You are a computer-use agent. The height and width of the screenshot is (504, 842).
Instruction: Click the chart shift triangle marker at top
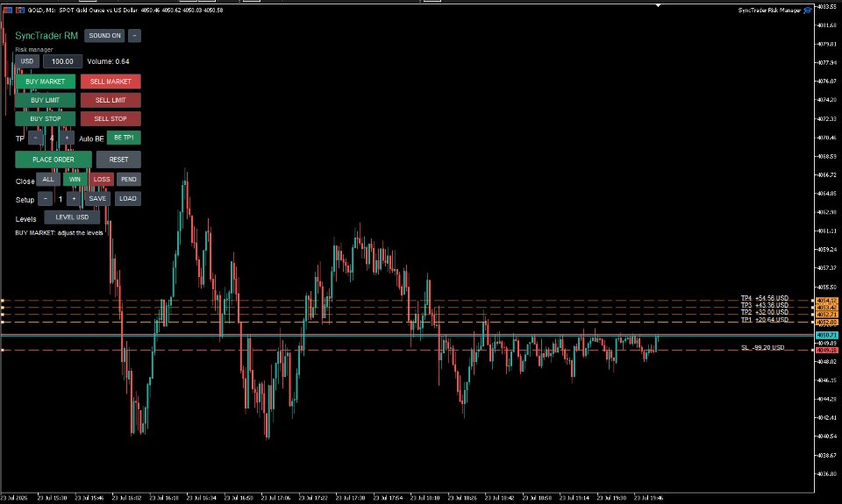(659, 5)
